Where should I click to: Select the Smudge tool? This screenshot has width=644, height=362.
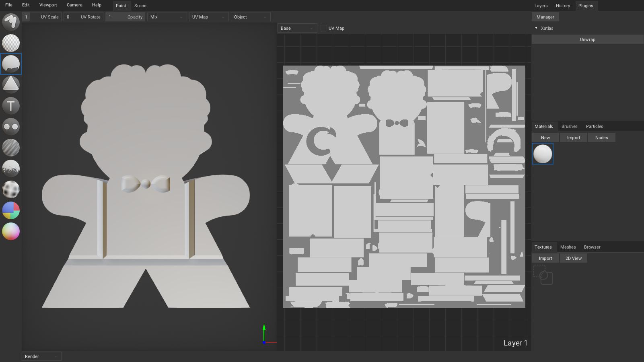pos(11,169)
